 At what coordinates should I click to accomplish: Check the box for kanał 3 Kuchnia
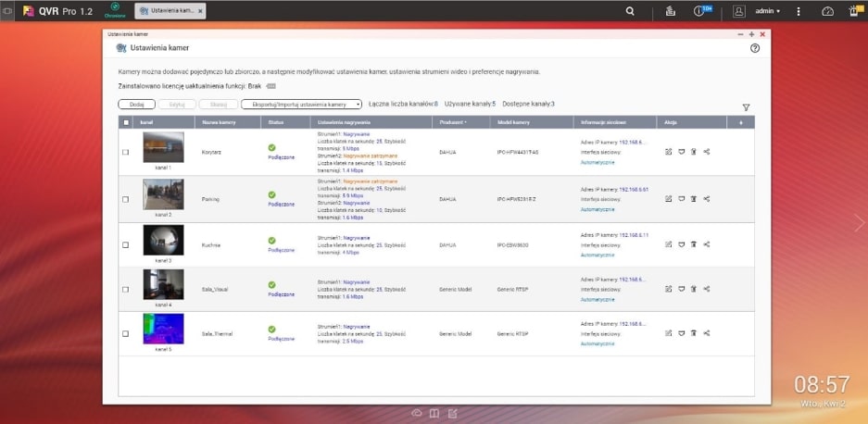tap(126, 244)
